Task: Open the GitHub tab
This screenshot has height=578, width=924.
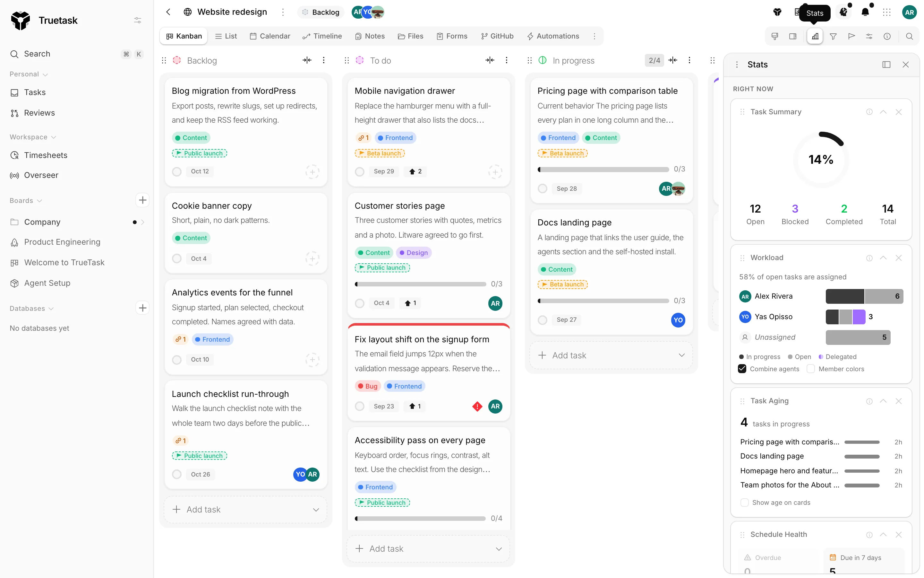Action: click(x=497, y=36)
